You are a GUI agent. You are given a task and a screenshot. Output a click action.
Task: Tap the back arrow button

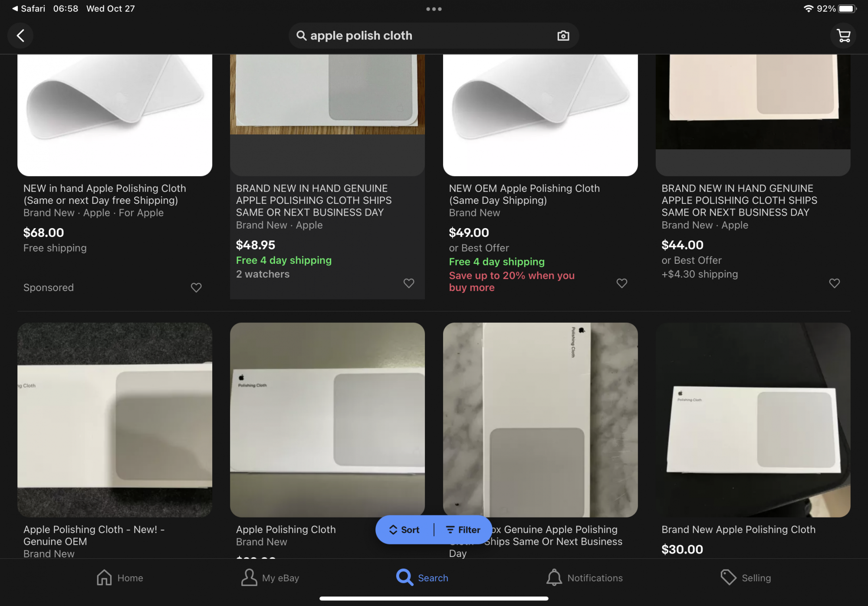(x=20, y=36)
